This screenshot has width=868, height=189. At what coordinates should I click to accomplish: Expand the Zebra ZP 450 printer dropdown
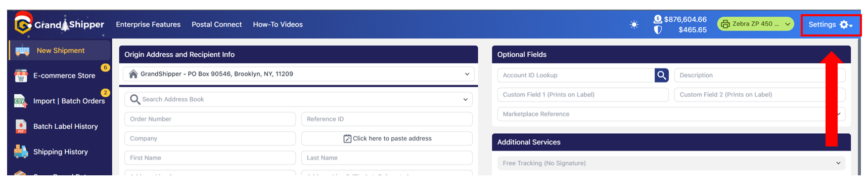tap(755, 24)
